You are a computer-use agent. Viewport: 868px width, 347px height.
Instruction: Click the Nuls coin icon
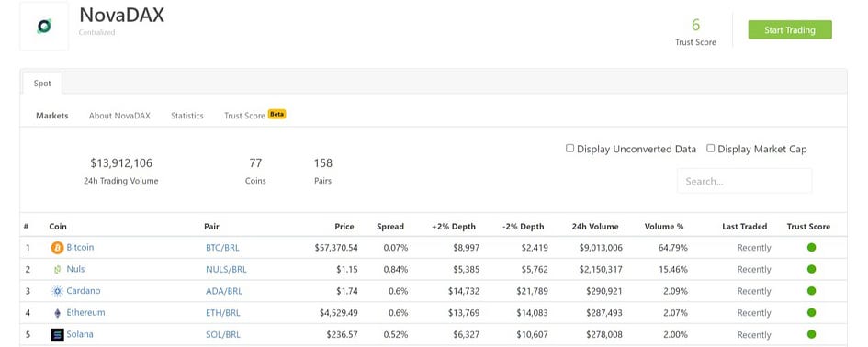58,270
